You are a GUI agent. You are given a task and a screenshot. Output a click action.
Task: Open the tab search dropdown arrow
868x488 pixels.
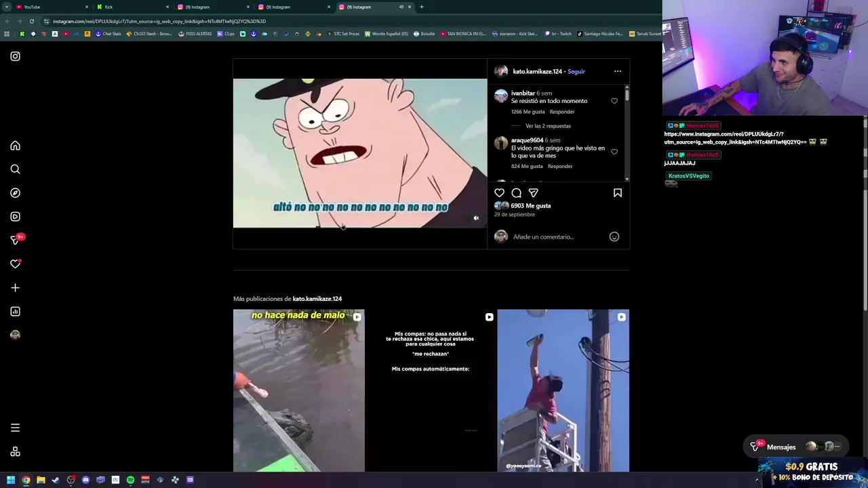click(x=6, y=7)
